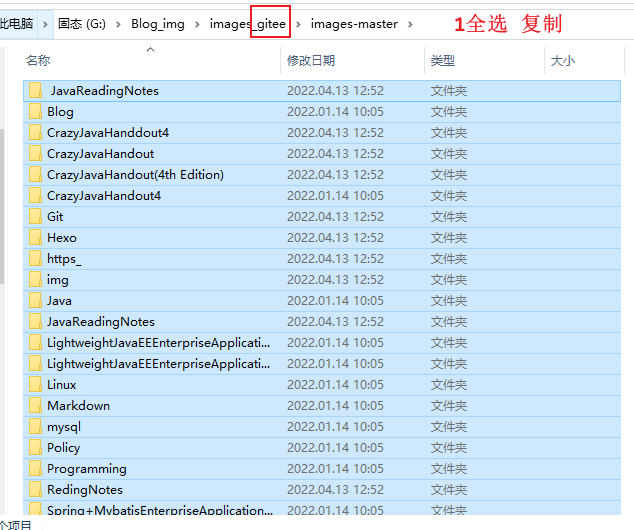Click 文件夹 type in mysql row
The image size is (634, 530).
pos(449,427)
